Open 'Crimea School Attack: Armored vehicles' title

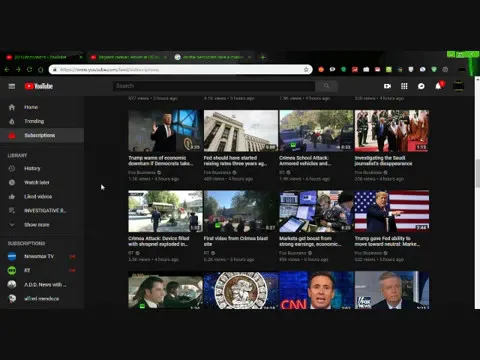pyautogui.click(x=305, y=161)
